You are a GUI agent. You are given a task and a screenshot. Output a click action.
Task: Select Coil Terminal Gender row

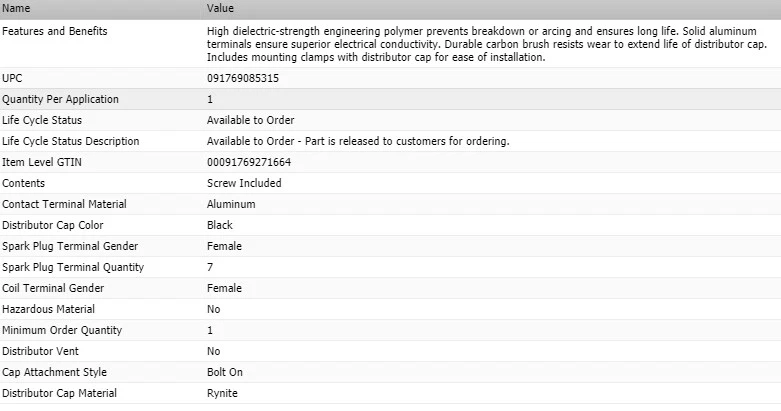52,288
